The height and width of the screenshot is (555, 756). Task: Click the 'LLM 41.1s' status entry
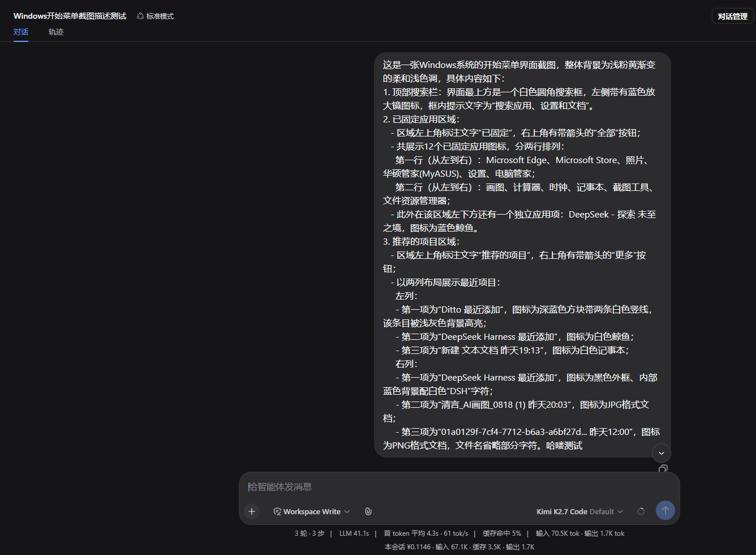(x=354, y=533)
